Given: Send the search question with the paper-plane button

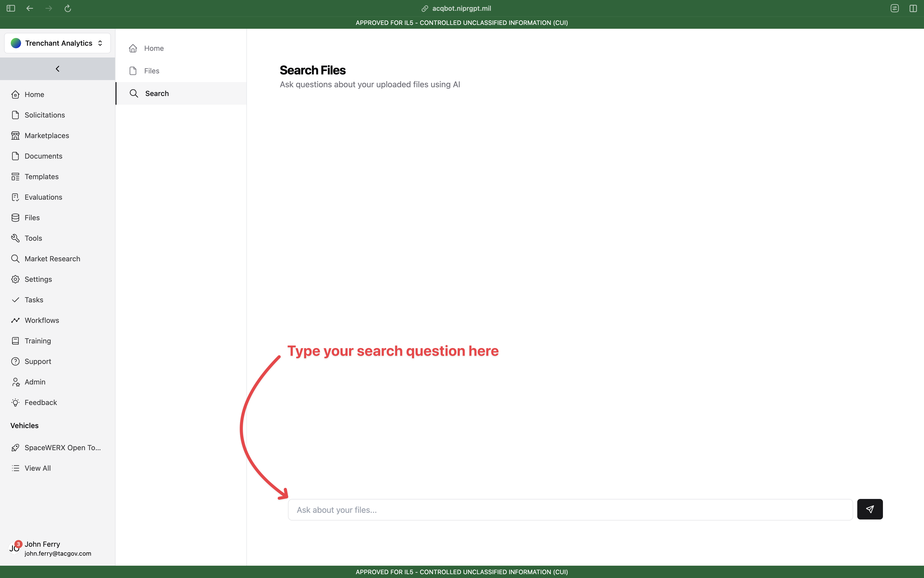Looking at the screenshot, I should coord(870,509).
